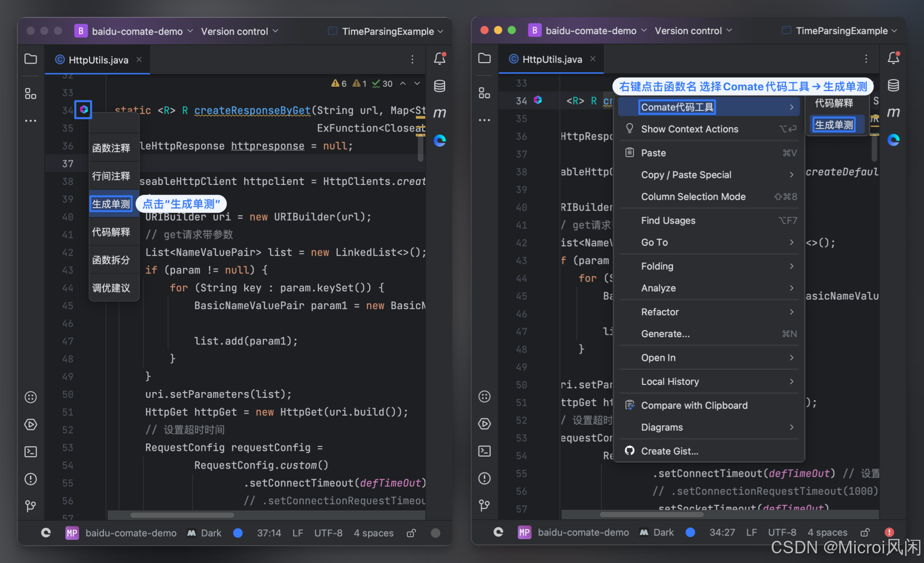Click horizontal scrollbar in the left editor

click(x=182, y=515)
